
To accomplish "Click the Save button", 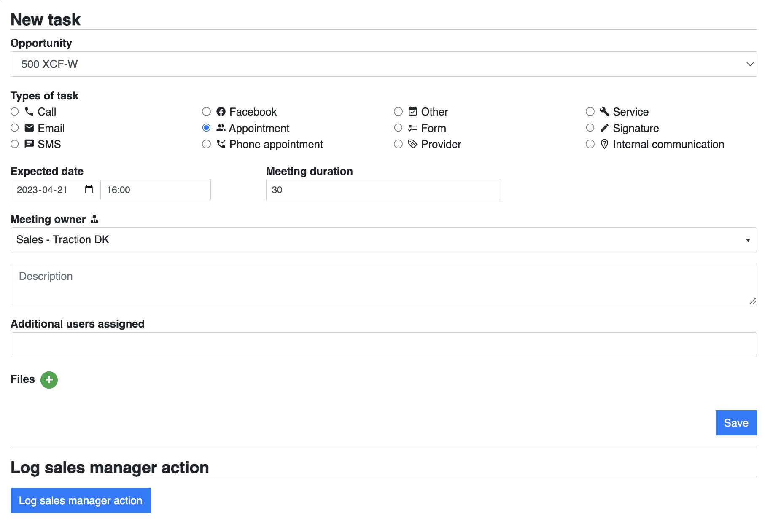I will coord(736,423).
